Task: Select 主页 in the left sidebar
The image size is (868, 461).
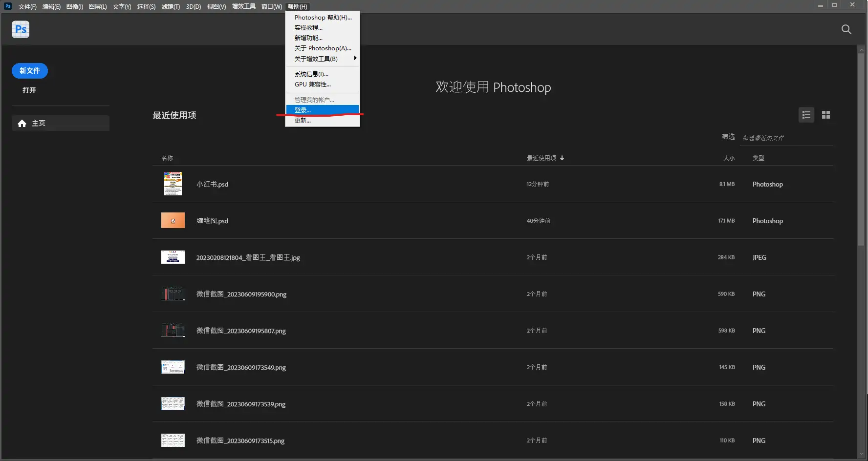Action: [x=38, y=123]
